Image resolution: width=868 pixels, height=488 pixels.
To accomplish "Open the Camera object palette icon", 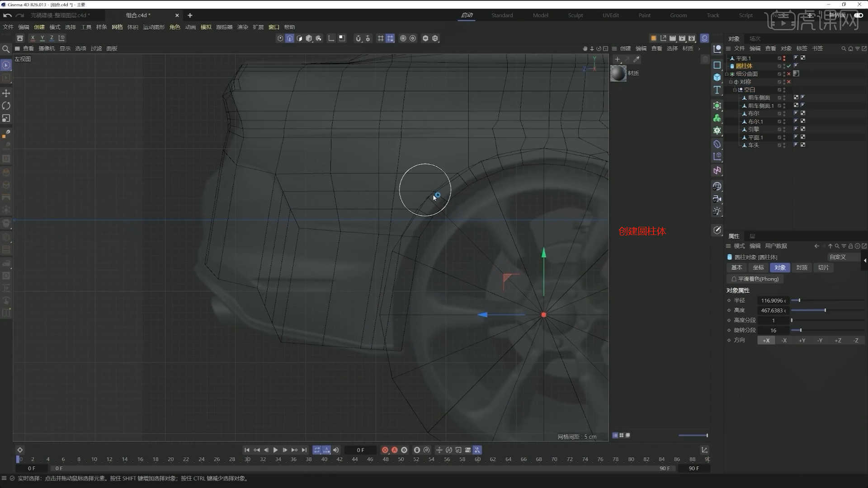I will click(x=717, y=199).
